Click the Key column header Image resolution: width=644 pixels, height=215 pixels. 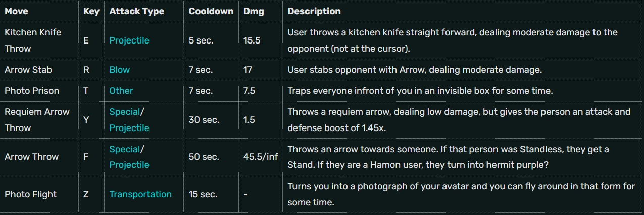coord(91,11)
